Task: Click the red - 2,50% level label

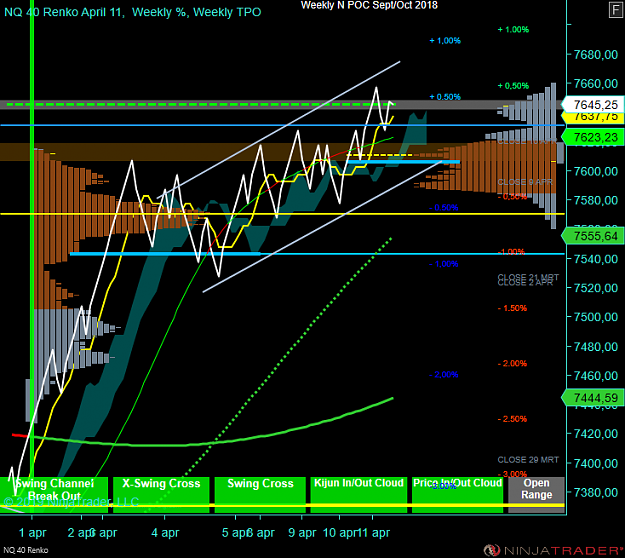Action: [512, 419]
